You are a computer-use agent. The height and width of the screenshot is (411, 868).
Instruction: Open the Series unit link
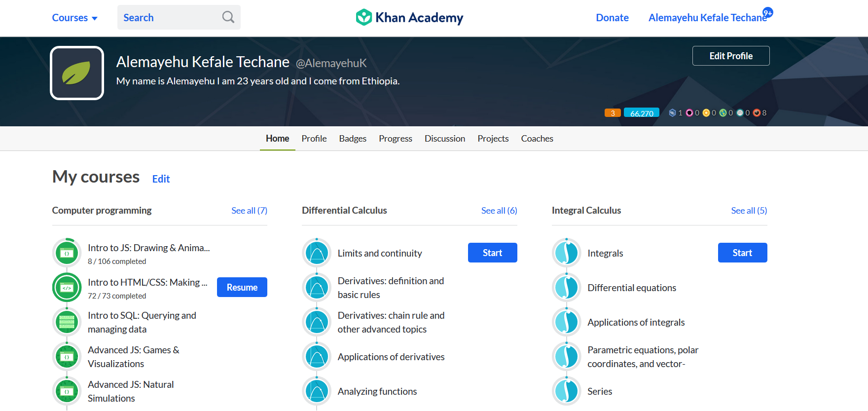pos(600,391)
